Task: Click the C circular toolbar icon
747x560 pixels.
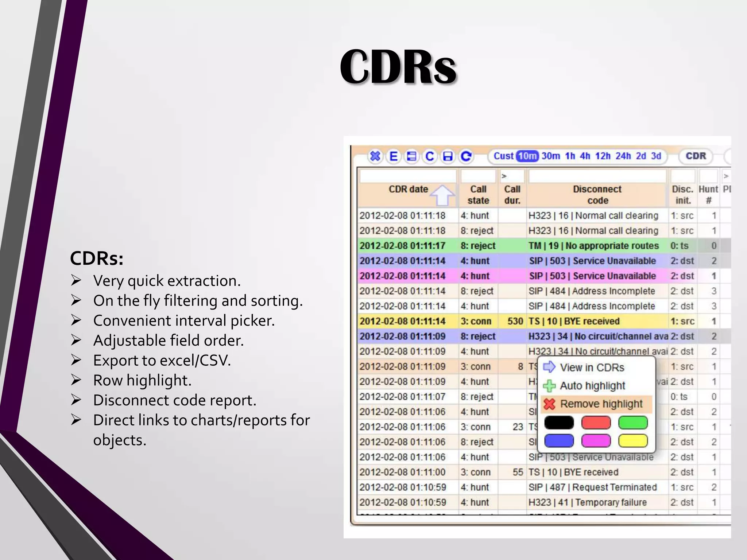Action: [x=430, y=156]
